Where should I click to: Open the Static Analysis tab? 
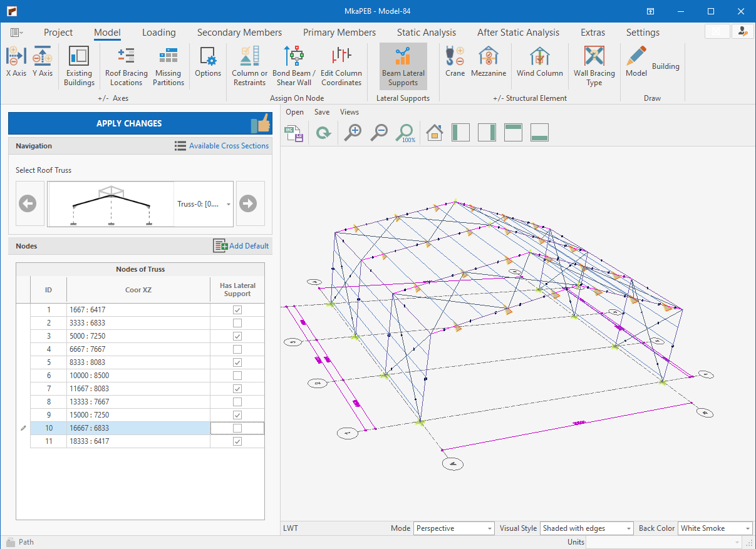pyautogui.click(x=426, y=33)
